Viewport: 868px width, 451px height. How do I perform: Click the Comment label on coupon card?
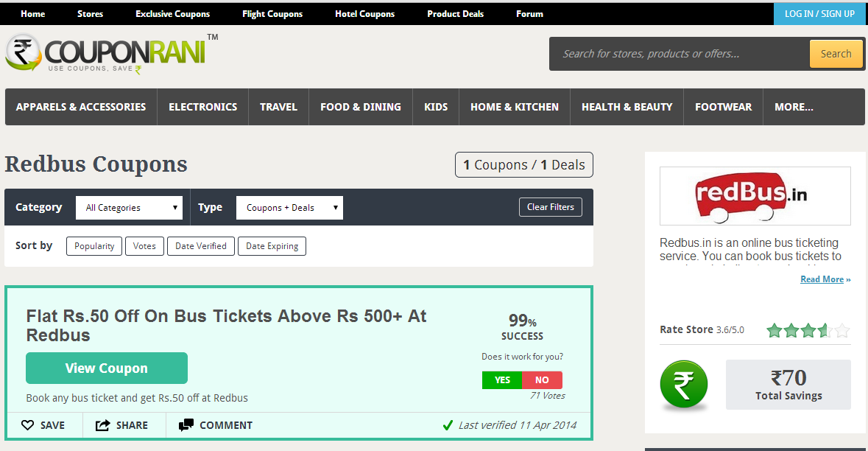(226, 425)
